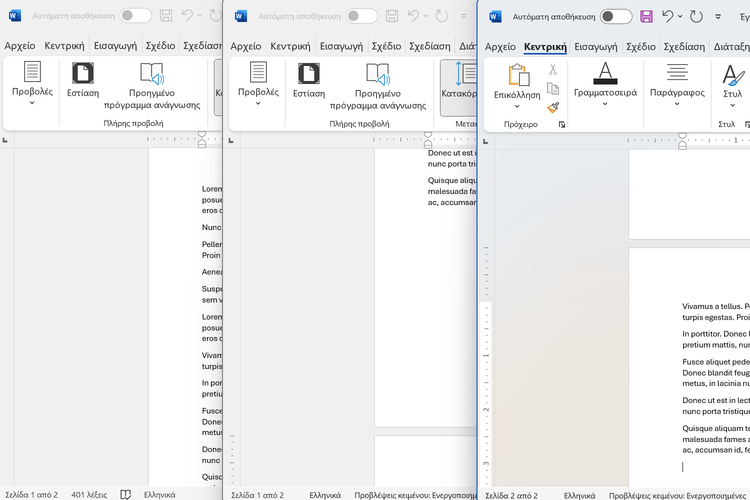Click the Undo arrow in the middle window
Viewport: 750px width, 500px height.
coord(413,16)
